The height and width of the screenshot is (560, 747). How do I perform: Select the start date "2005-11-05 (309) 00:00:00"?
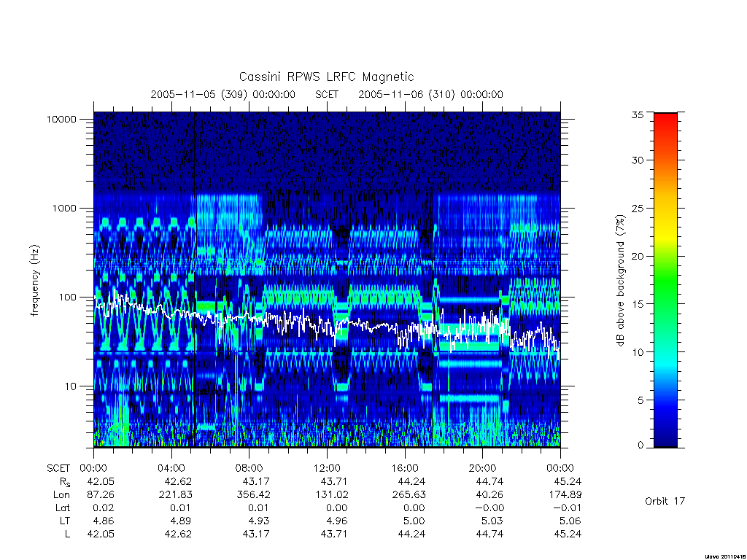coord(223,94)
